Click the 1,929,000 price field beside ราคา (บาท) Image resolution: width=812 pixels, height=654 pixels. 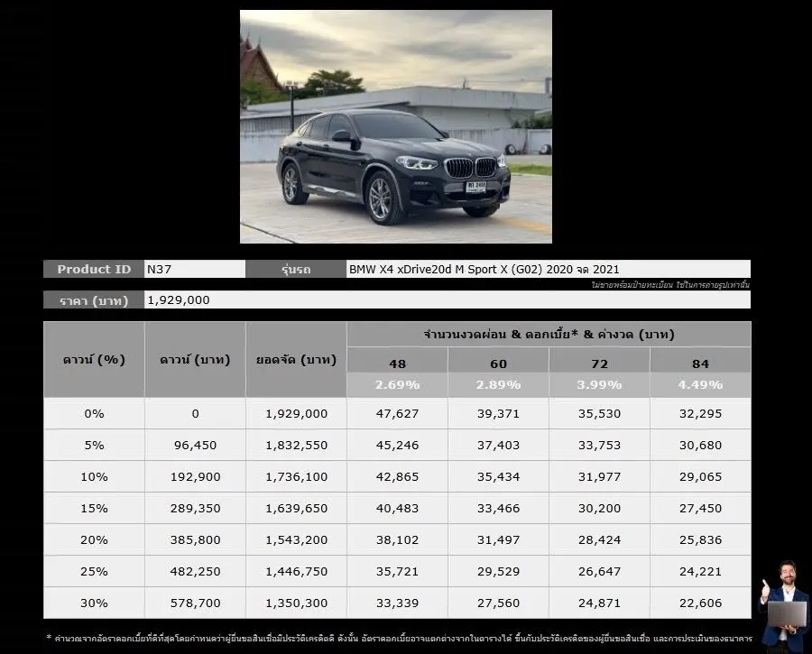[x=448, y=299]
